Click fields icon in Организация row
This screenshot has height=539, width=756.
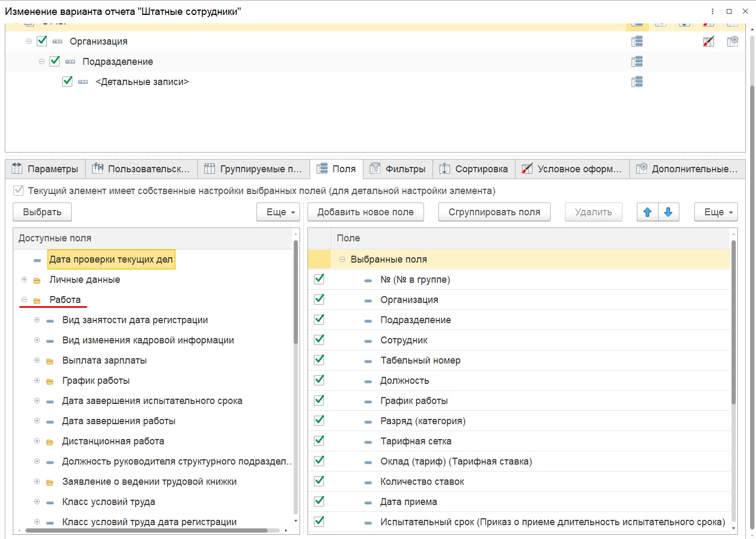coord(637,41)
